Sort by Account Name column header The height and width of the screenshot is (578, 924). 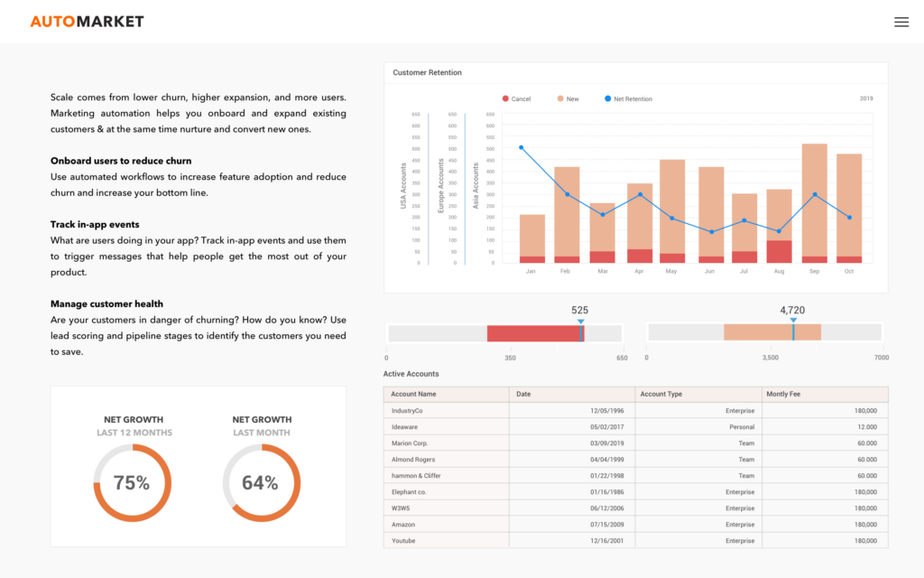coord(414,395)
